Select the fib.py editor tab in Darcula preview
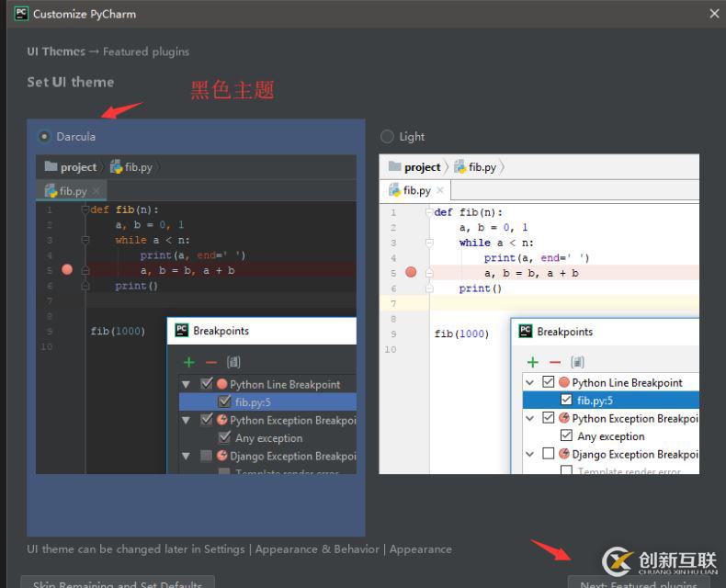The width and height of the screenshot is (726, 588). point(72,191)
